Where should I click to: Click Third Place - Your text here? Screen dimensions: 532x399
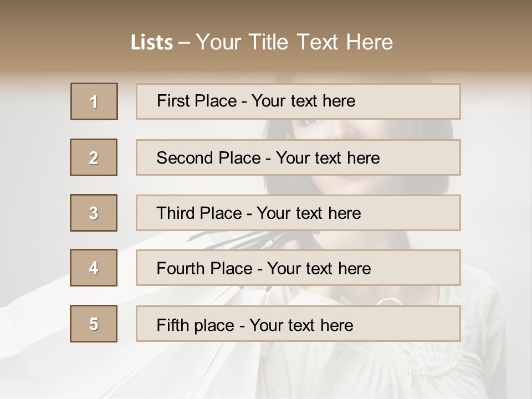point(298,213)
